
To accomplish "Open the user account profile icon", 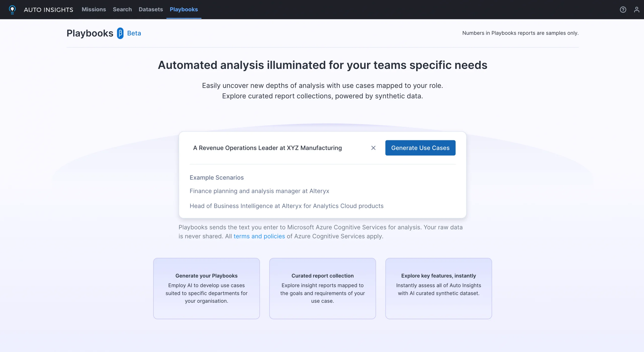I will pyautogui.click(x=637, y=10).
